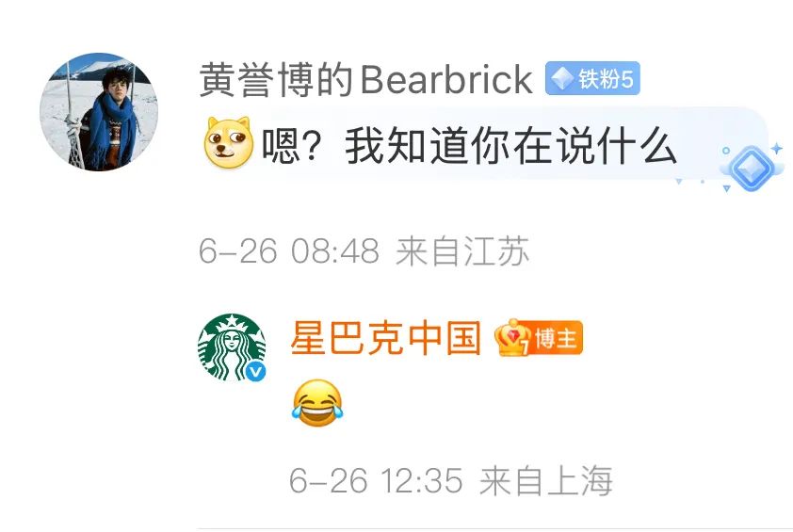
Task: Tap the laughing-crying emoji reply
Action: [x=317, y=403]
